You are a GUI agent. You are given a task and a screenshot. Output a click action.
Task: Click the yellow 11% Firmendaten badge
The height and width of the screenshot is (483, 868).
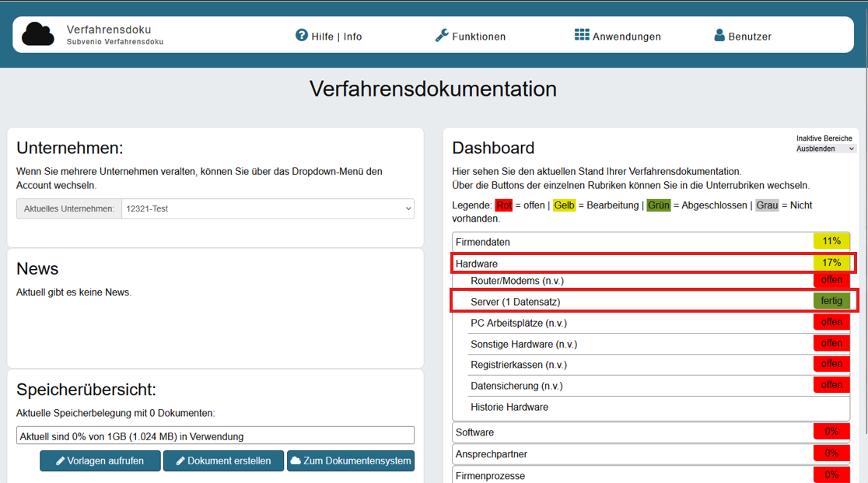831,241
